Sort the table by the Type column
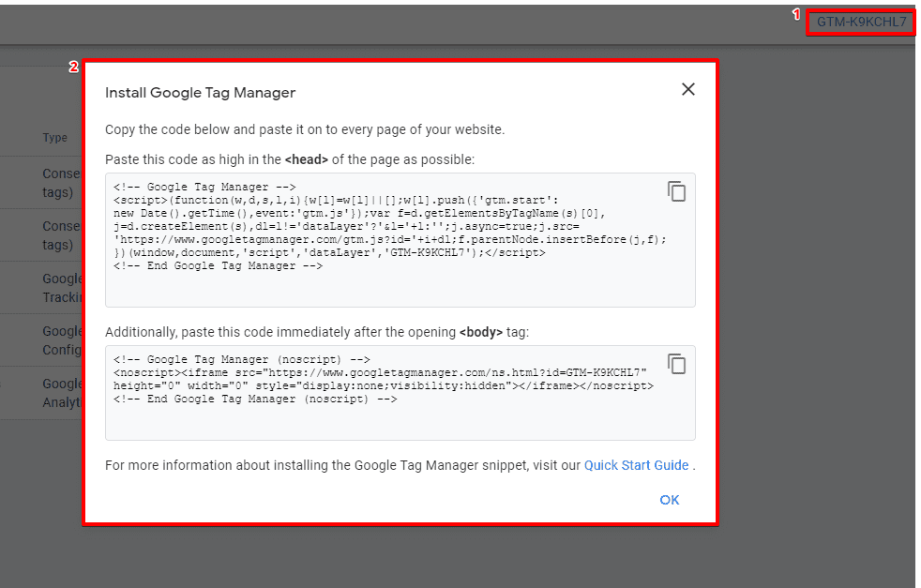This screenshot has width=921, height=588. (x=53, y=137)
